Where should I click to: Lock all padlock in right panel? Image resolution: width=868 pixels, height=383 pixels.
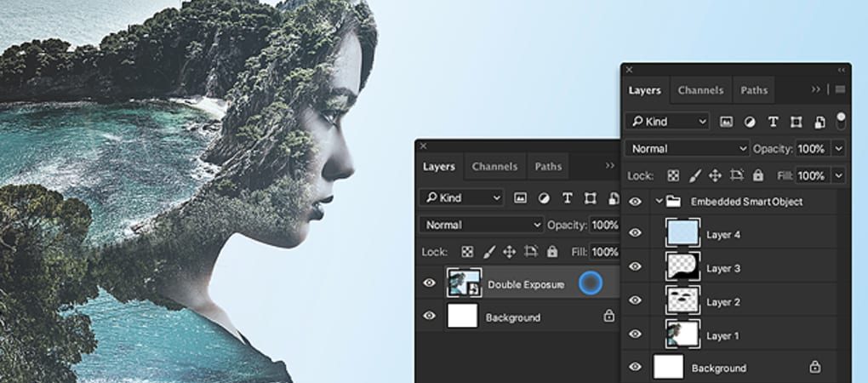[x=758, y=175]
